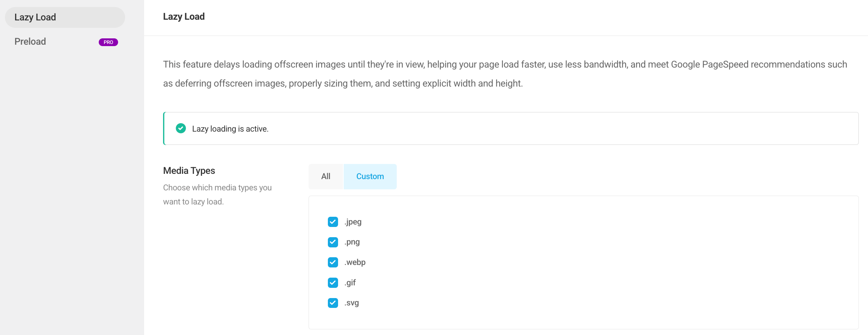The image size is (868, 335).
Task: Open the Preload sidebar item
Action: click(x=30, y=42)
